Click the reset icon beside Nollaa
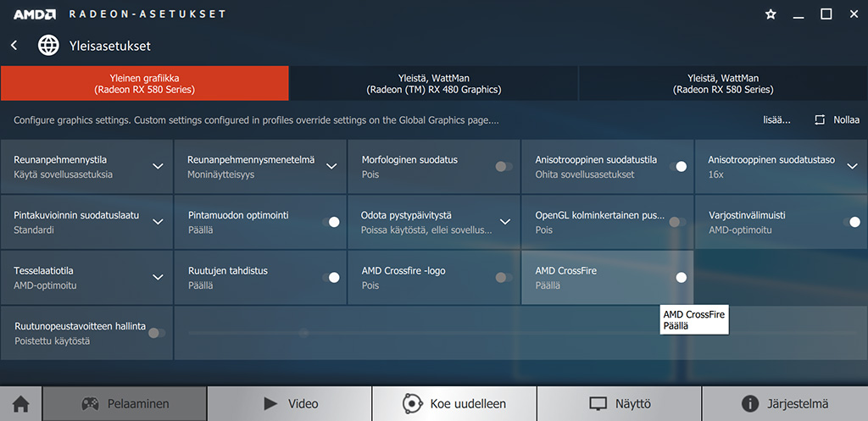 820,120
